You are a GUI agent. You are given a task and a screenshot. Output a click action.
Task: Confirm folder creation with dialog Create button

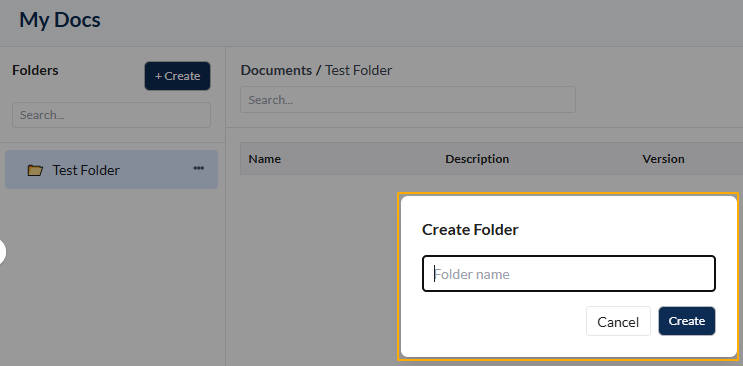pos(687,321)
